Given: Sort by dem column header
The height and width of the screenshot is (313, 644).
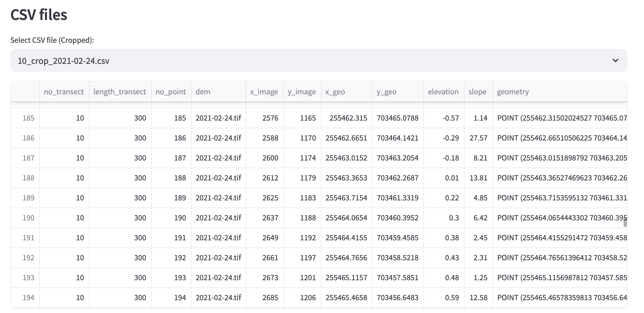Looking at the screenshot, I should click(218, 92).
